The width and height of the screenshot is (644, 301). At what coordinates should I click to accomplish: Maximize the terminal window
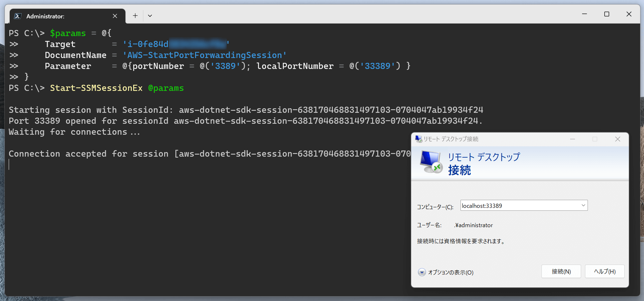pyautogui.click(x=607, y=14)
